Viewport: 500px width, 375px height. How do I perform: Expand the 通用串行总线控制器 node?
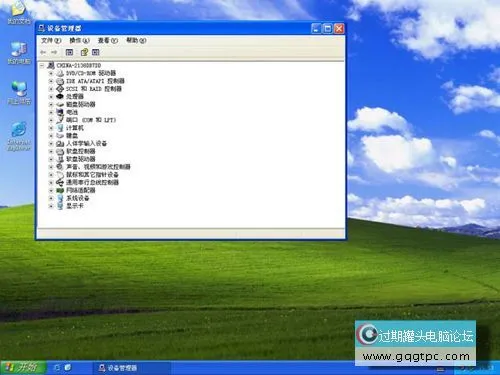(51, 183)
